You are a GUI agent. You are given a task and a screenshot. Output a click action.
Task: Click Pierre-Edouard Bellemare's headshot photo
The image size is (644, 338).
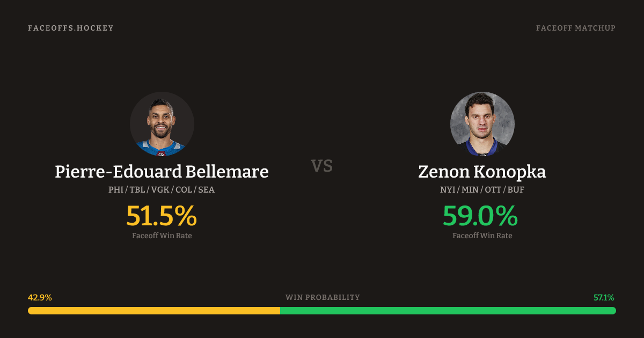tap(162, 124)
